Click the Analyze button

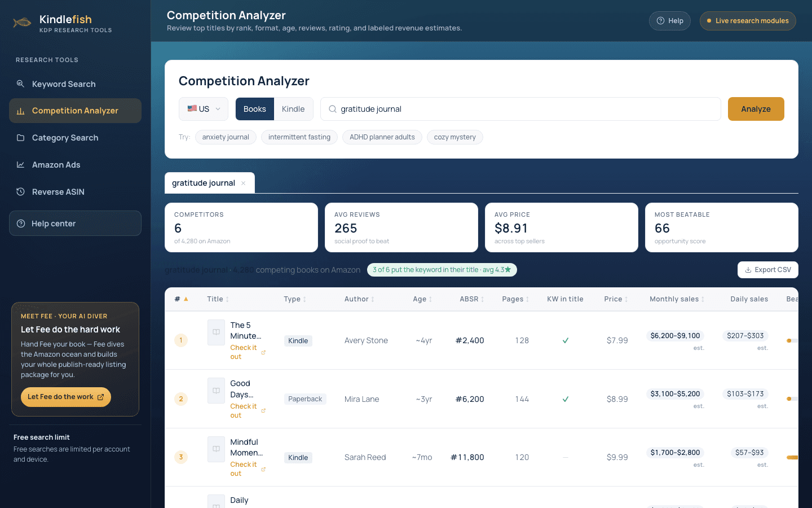click(756, 109)
